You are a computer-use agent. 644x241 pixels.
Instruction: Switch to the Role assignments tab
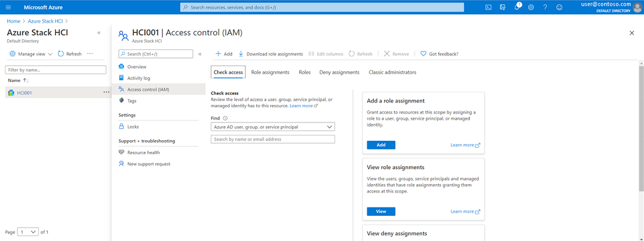pos(270,72)
